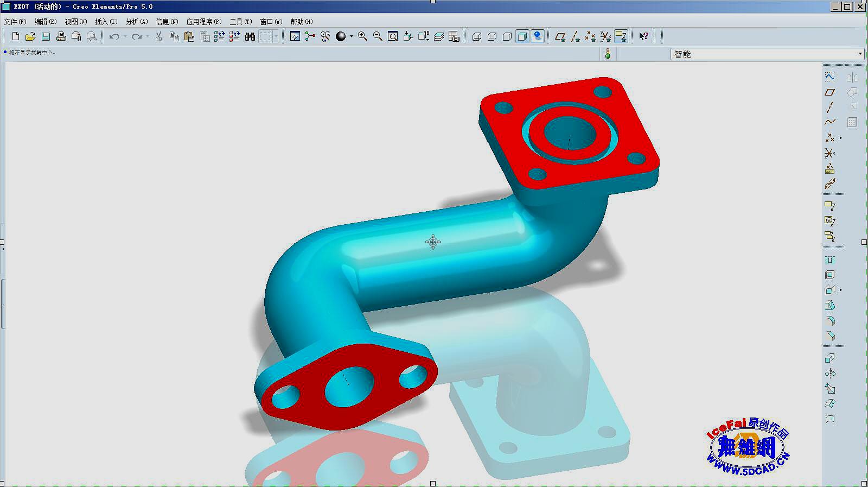Open the 视图(V) menu
Image resolution: width=868 pixels, height=487 pixels.
[x=75, y=22]
